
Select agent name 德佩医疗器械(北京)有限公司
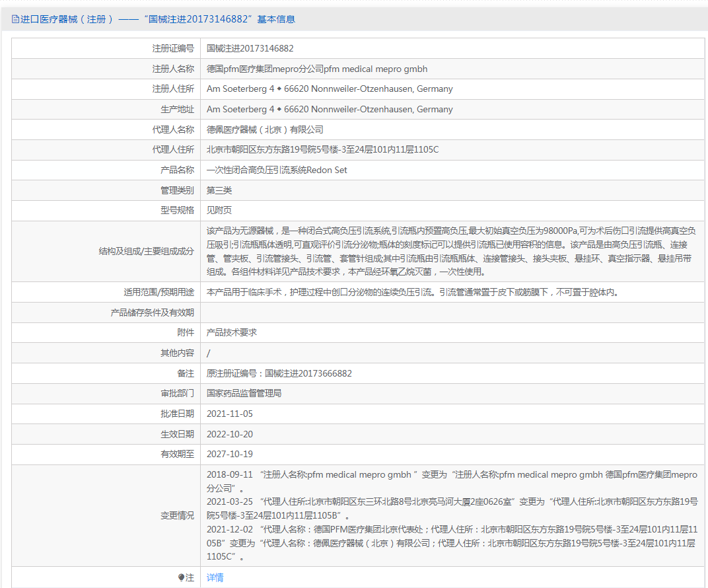coord(265,130)
